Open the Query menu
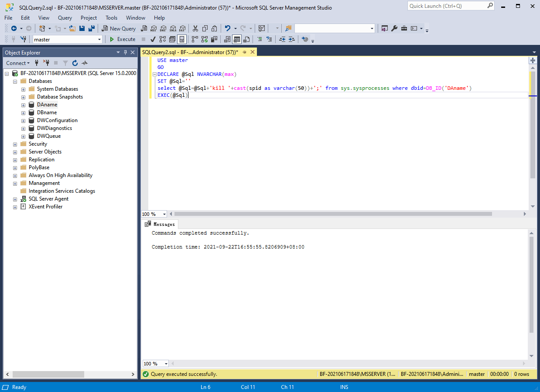Screen dimensions: 540x392 coord(65,18)
